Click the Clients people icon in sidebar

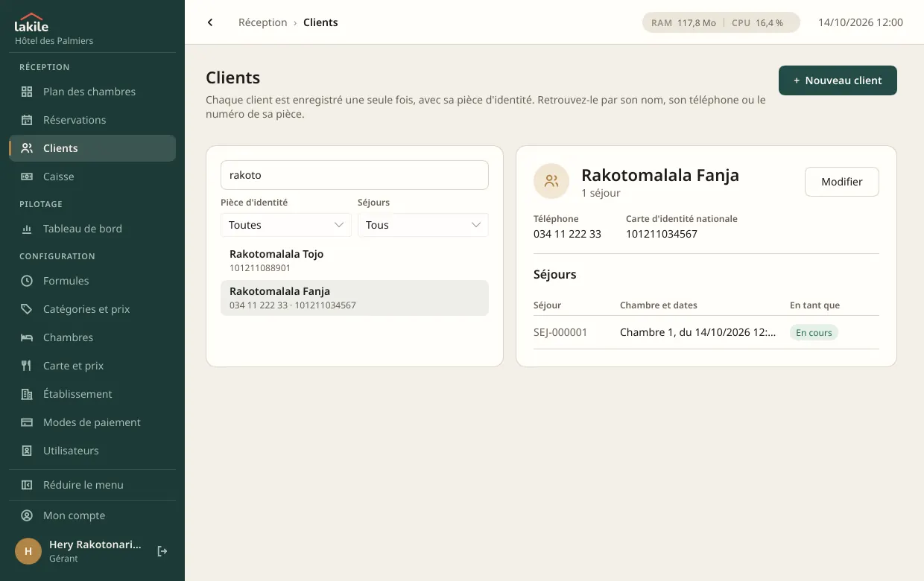(27, 148)
